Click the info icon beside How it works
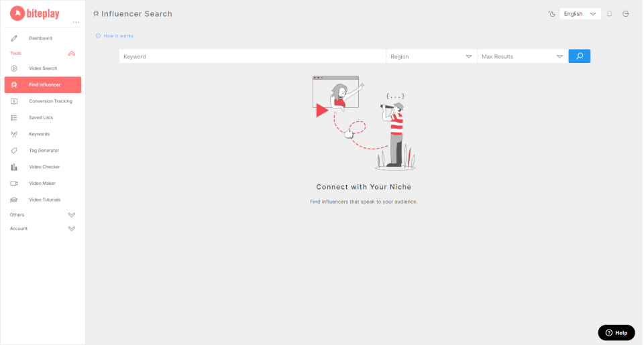The width and height of the screenshot is (644, 345). (x=98, y=36)
